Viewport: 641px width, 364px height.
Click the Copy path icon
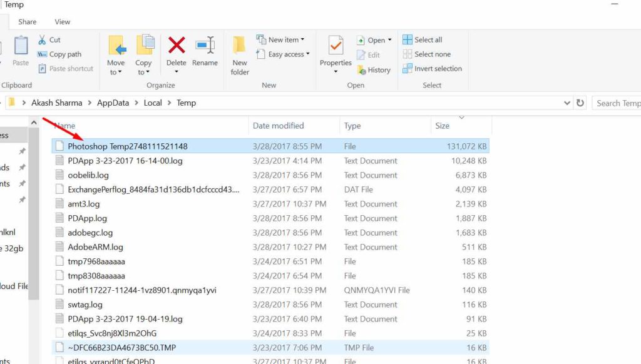(42, 54)
